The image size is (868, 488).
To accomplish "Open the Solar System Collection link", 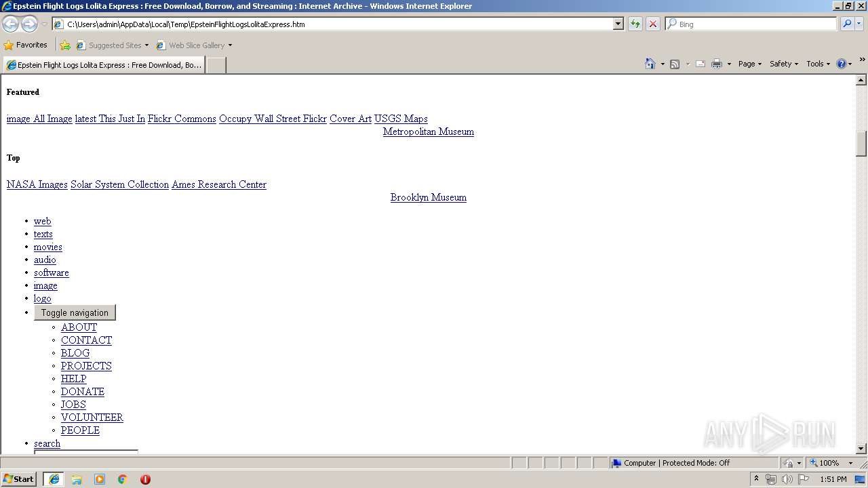I will [119, 184].
